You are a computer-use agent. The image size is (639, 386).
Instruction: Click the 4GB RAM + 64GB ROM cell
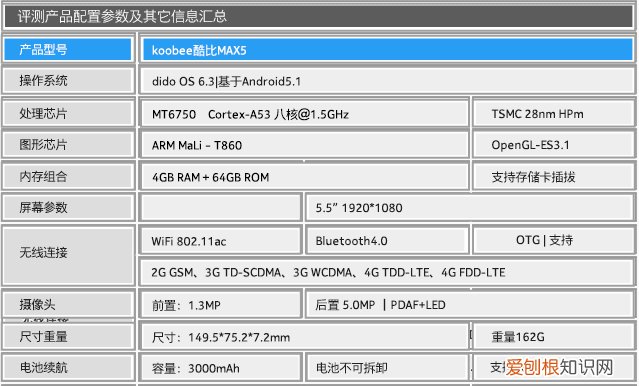pos(304,176)
